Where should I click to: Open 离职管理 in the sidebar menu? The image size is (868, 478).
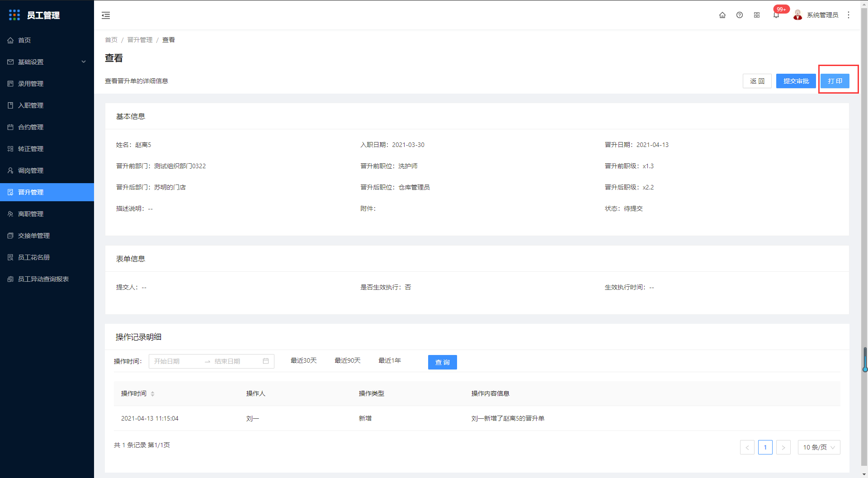coord(47,214)
